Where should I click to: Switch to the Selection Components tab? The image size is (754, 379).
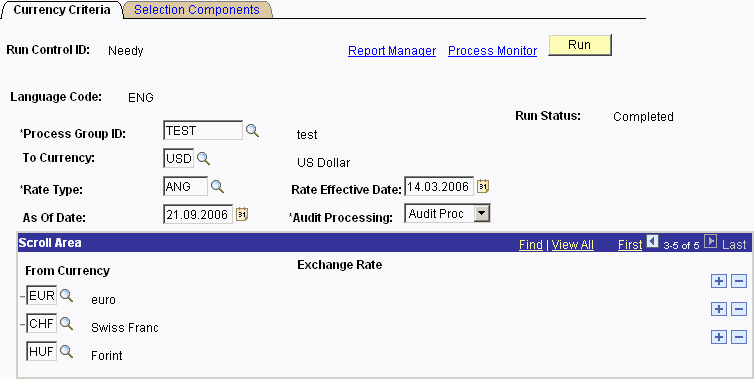(197, 10)
